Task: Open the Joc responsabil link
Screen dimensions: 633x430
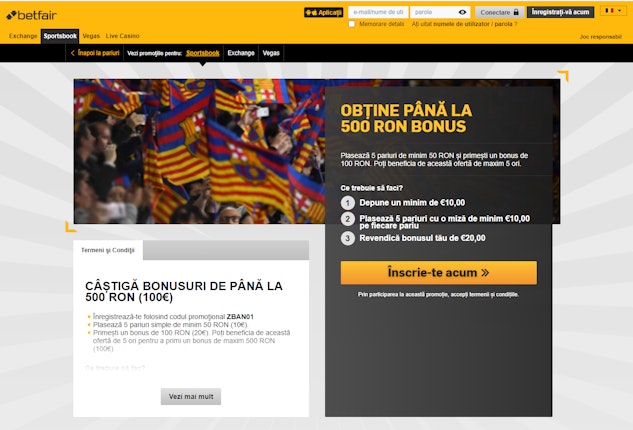Action: pyautogui.click(x=601, y=37)
